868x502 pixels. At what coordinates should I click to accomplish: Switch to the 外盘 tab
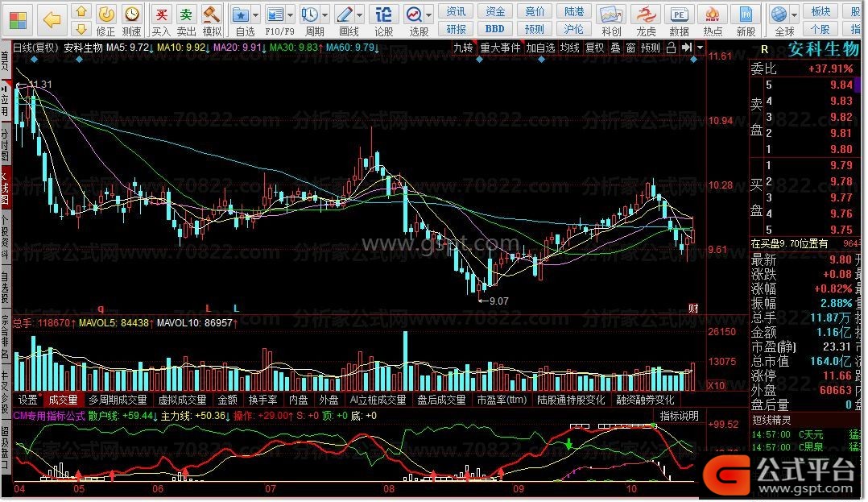[329, 400]
